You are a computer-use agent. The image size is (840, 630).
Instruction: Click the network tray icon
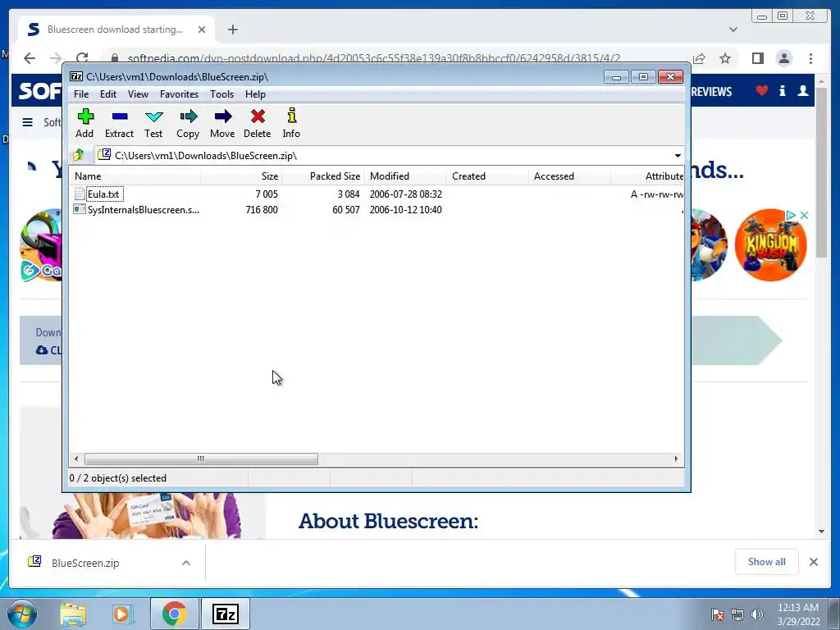pos(737,614)
